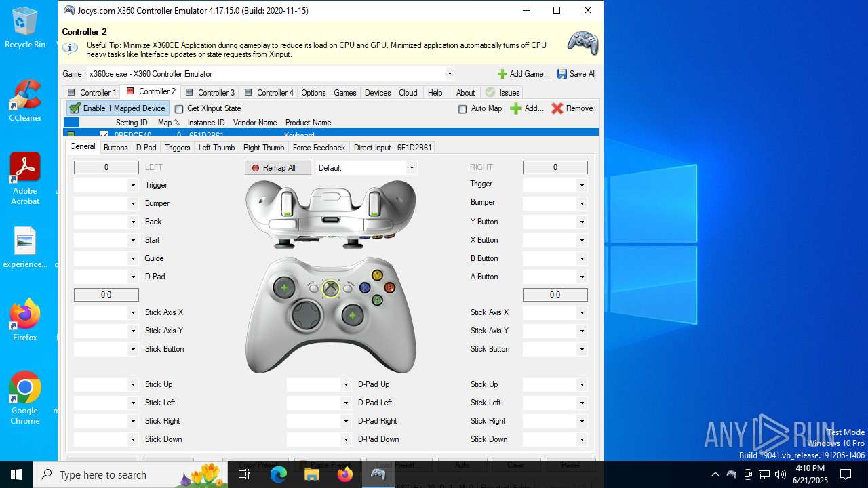This screenshot has width=868, height=488.
Task: Expand the D-Pad Up mapping dropdown
Action: pos(346,384)
